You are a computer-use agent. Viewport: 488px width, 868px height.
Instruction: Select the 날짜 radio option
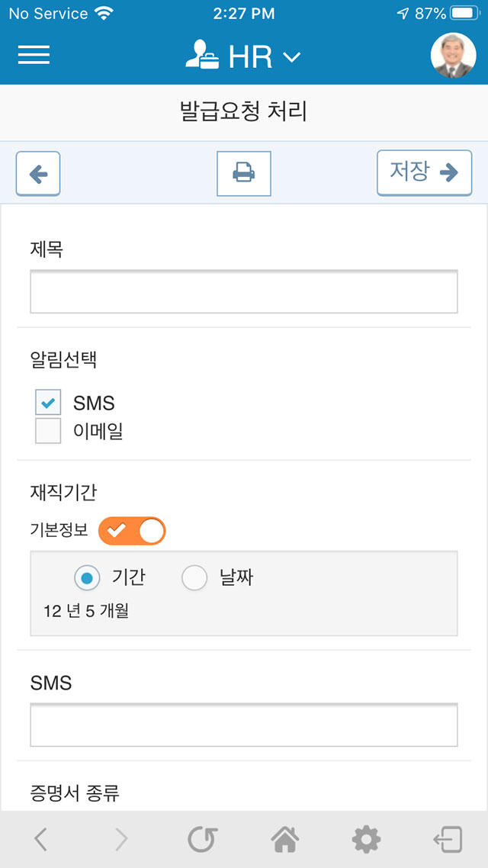pyautogui.click(x=194, y=578)
